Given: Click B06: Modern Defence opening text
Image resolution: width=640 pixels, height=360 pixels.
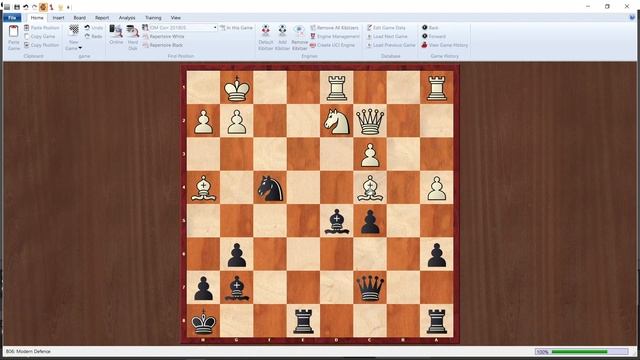Looking at the screenshot, I should point(28,351).
